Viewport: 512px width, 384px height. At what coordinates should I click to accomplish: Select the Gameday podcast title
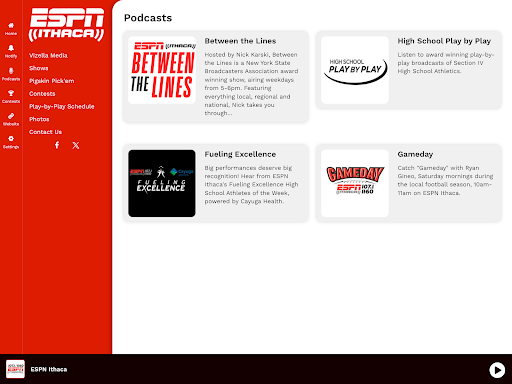(415, 154)
